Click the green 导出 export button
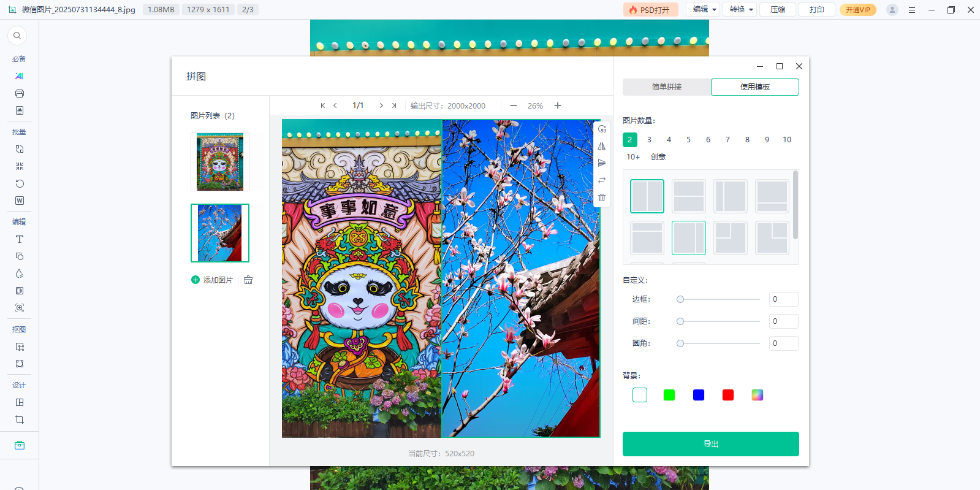Image resolution: width=980 pixels, height=490 pixels. tap(711, 444)
